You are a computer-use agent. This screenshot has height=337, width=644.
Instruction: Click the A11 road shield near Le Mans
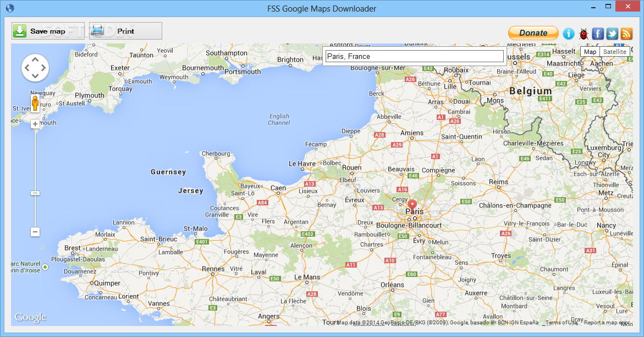351,264
